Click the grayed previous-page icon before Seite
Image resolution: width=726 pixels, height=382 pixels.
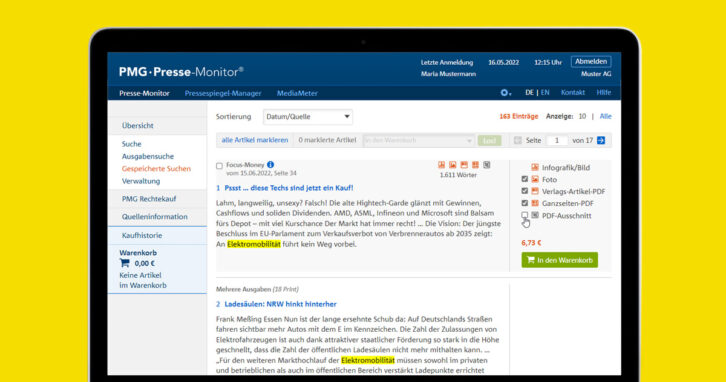[518, 140]
